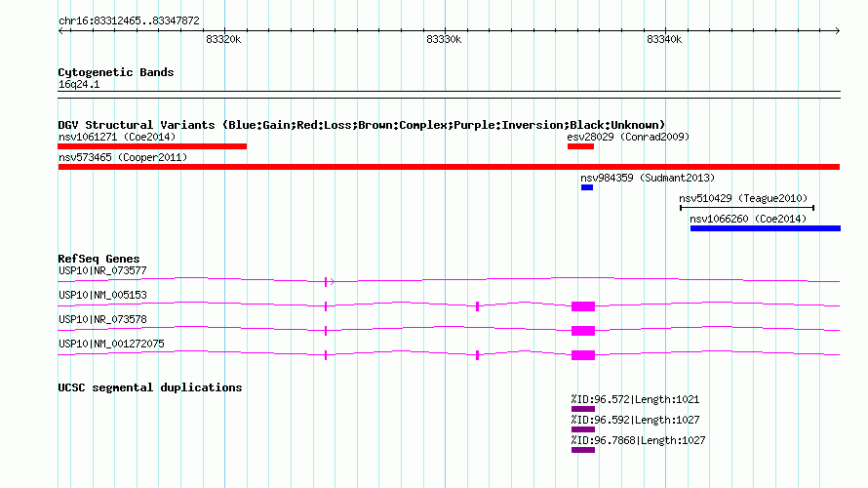Select the blue nsv1066260 gain bar

pos(766,228)
